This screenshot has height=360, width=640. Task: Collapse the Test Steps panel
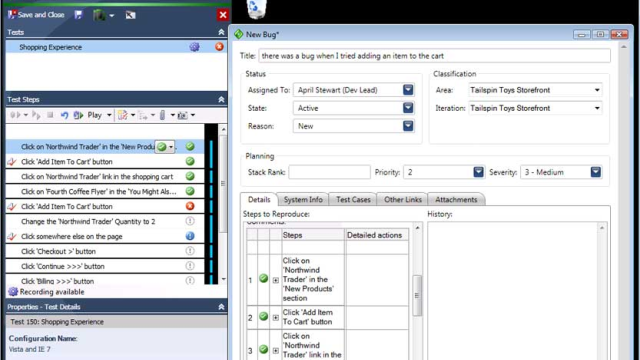click(x=221, y=100)
